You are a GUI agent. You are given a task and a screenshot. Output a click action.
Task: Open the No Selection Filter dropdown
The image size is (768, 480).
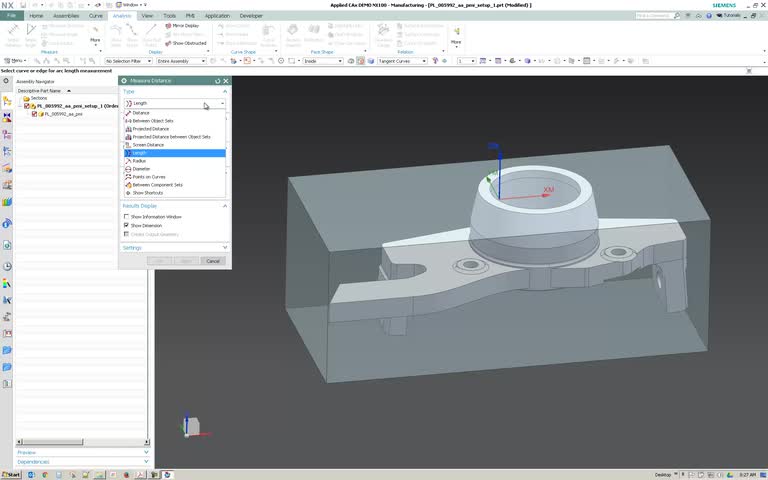pos(129,61)
